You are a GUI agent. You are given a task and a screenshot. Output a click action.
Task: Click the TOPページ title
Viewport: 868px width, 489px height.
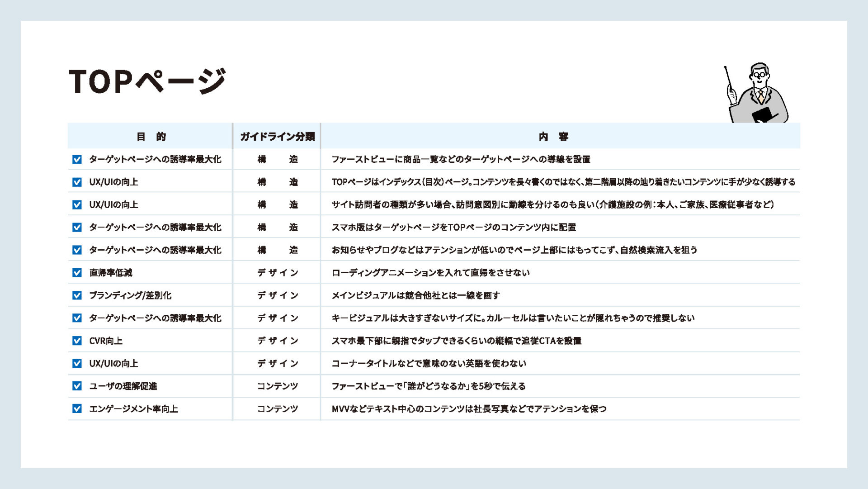click(x=147, y=81)
